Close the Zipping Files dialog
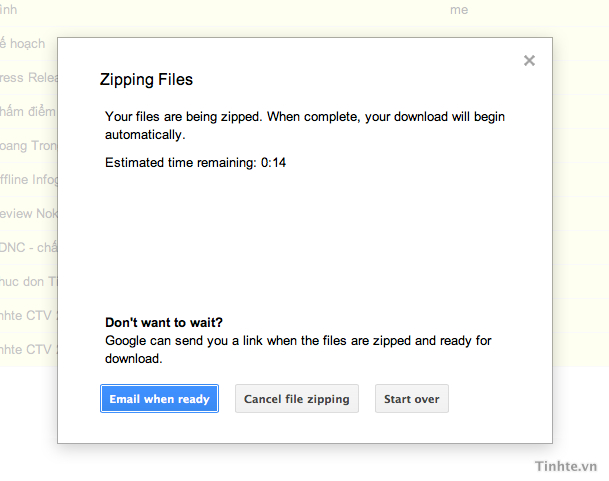This screenshot has height=481, width=609. (x=529, y=61)
